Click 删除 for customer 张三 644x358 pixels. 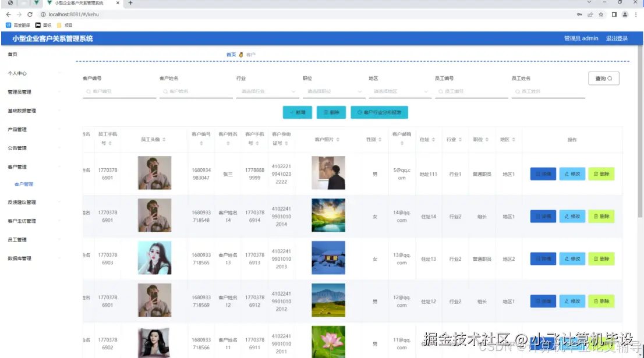tap(601, 174)
